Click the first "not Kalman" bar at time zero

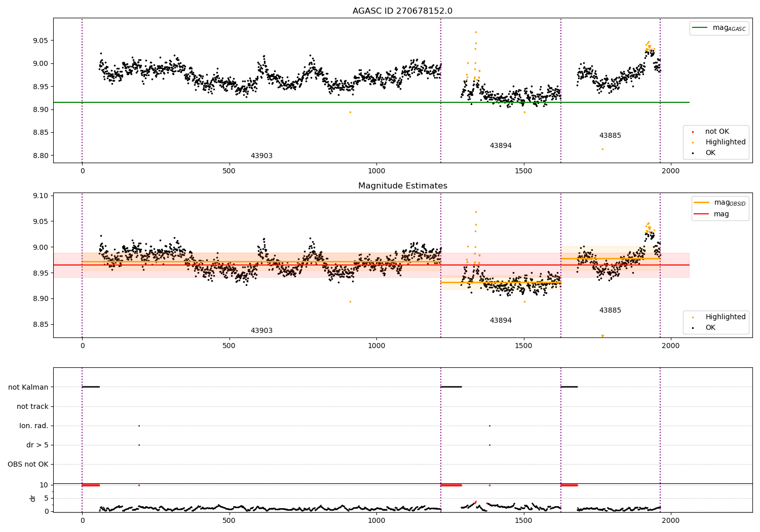[x=91, y=387]
